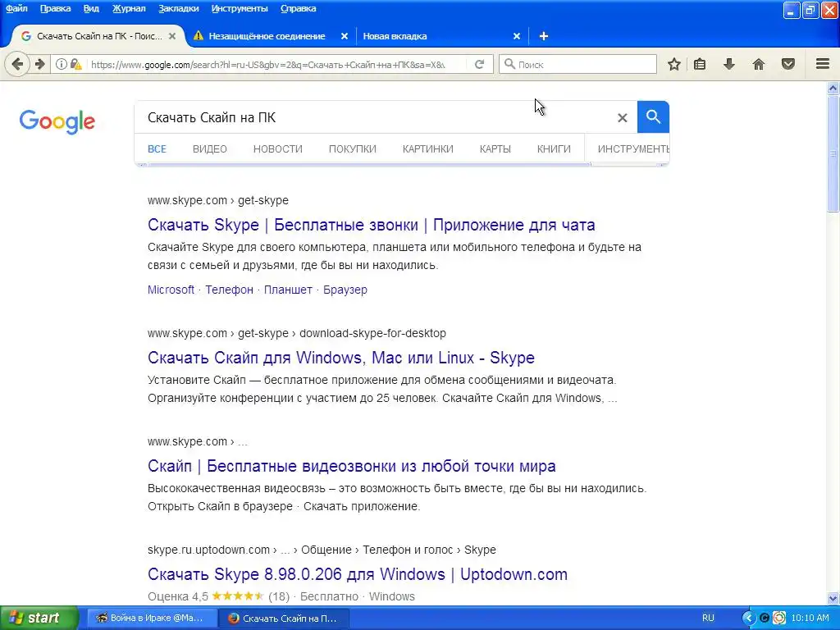
Task: Open the Firefox hamburger menu
Action: point(823,64)
